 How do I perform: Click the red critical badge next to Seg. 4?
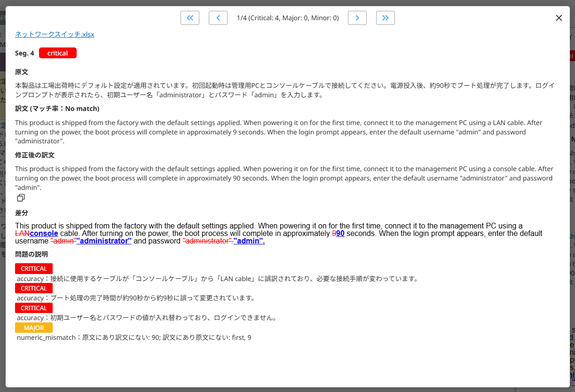point(58,53)
